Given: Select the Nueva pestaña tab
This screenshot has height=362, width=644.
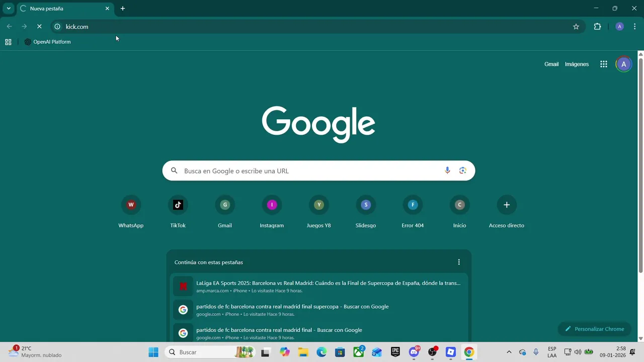Looking at the screenshot, I should (64, 9).
